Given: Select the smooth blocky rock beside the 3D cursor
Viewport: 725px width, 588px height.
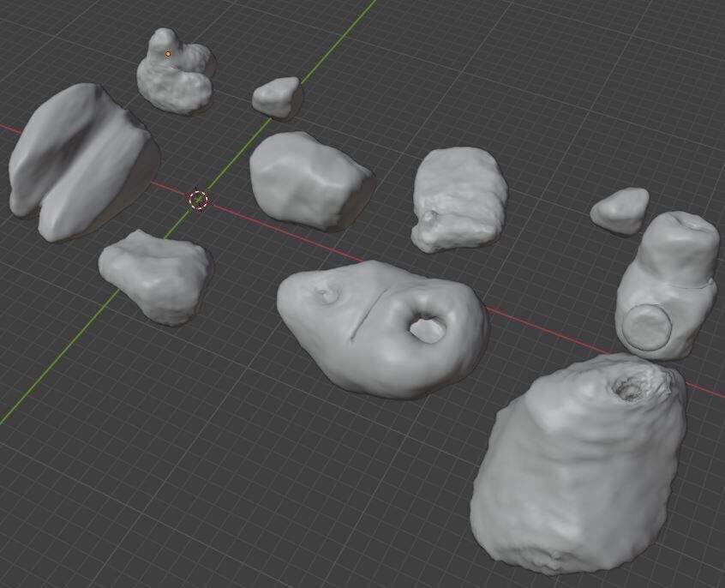Looking at the screenshot, I should point(311,180).
